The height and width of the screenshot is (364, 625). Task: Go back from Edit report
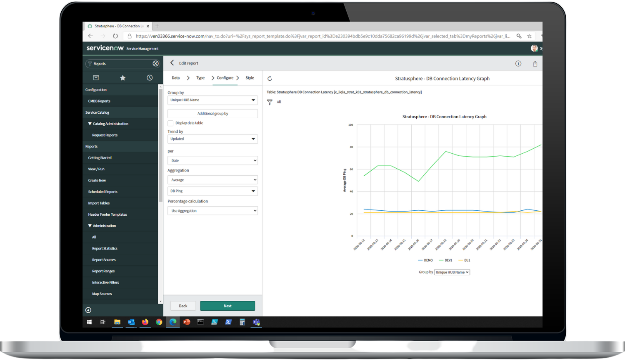coord(172,63)
